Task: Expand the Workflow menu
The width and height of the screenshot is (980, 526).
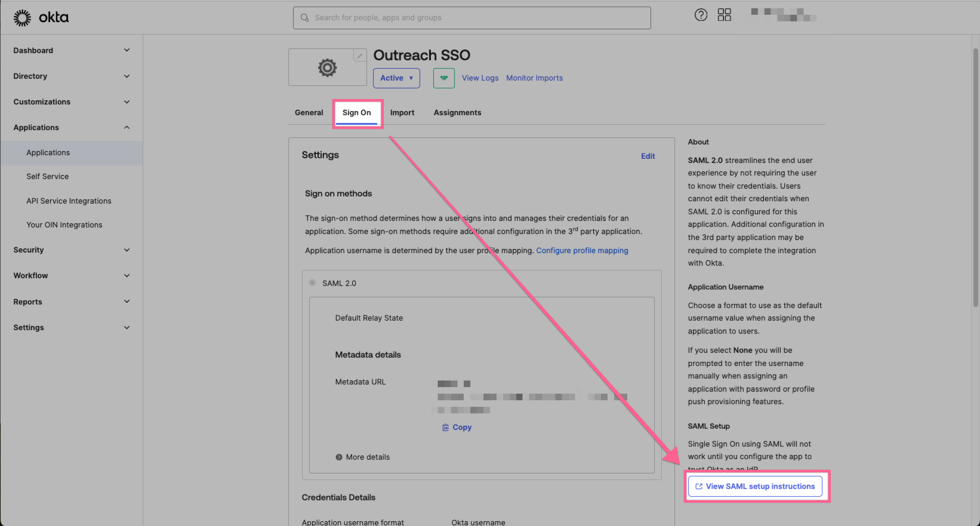Action: pyautogui.click(x=72, y=276)
